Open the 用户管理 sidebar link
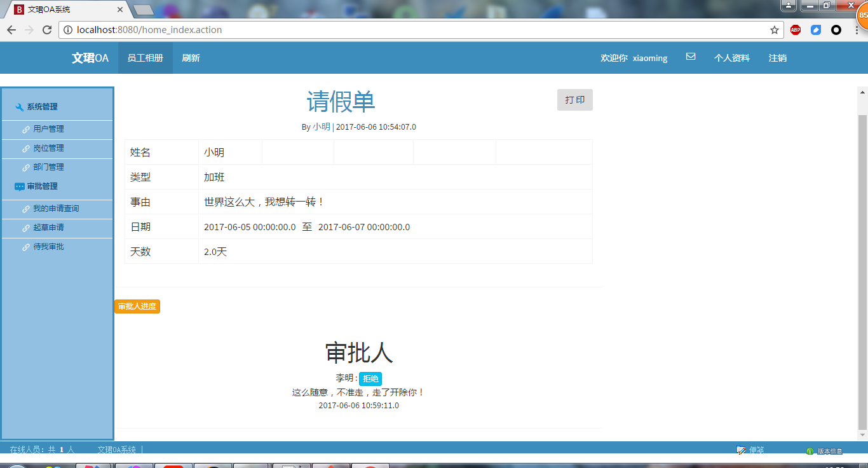Viewport: 868px width, 468px height. [49, 129]
